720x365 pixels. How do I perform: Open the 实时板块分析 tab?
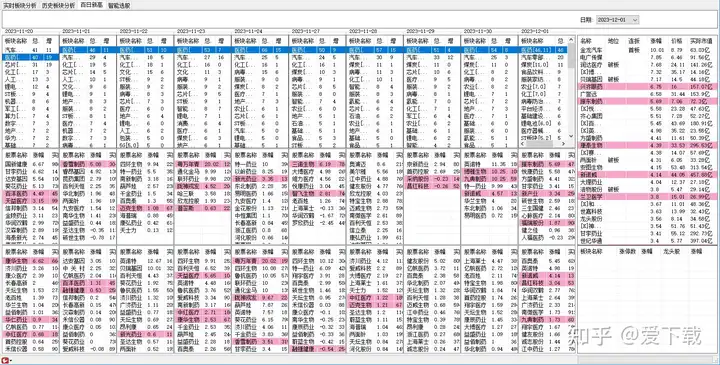point(19,6)
